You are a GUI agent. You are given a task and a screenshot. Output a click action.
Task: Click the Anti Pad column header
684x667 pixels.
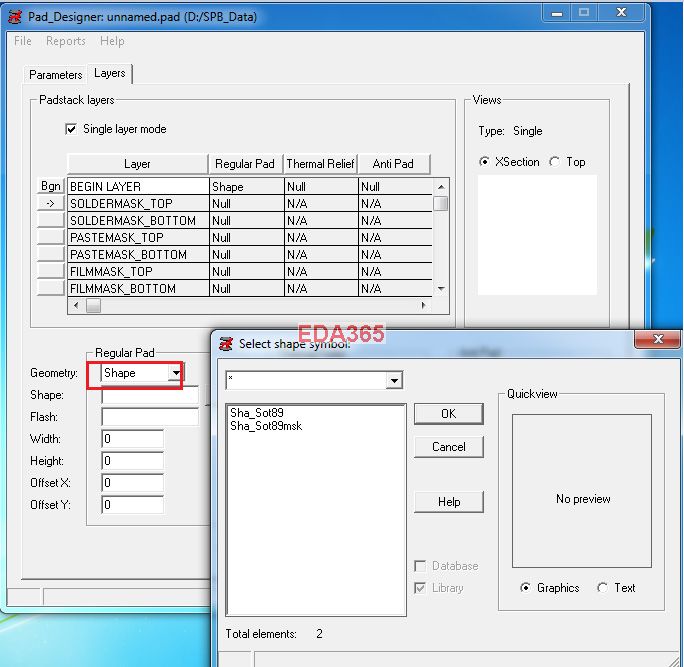pos(393,164)
